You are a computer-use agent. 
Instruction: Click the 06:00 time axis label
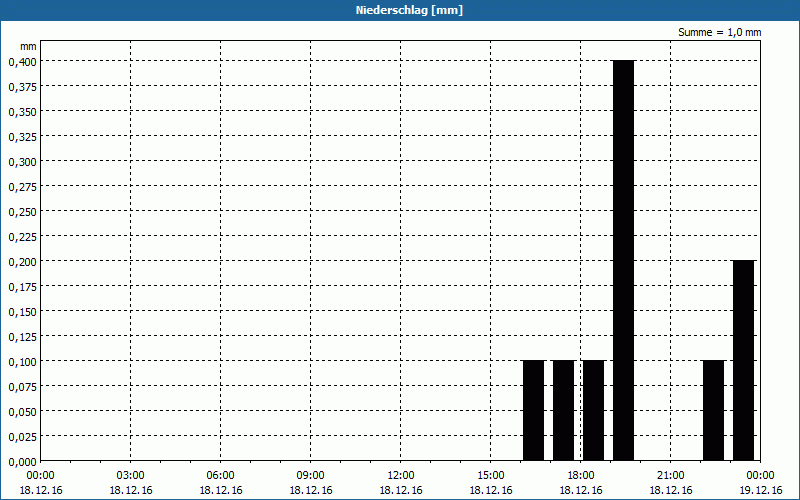[x=220, y=475]
